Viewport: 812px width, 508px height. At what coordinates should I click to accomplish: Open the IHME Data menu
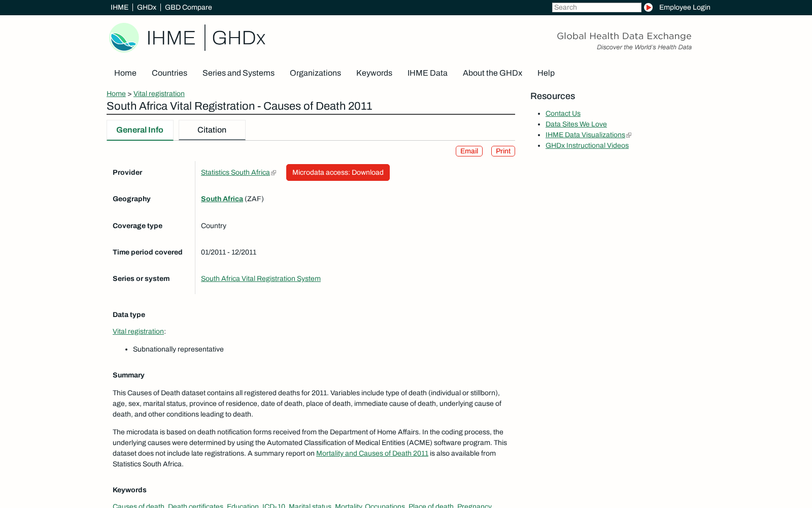[x=427, y=73]
